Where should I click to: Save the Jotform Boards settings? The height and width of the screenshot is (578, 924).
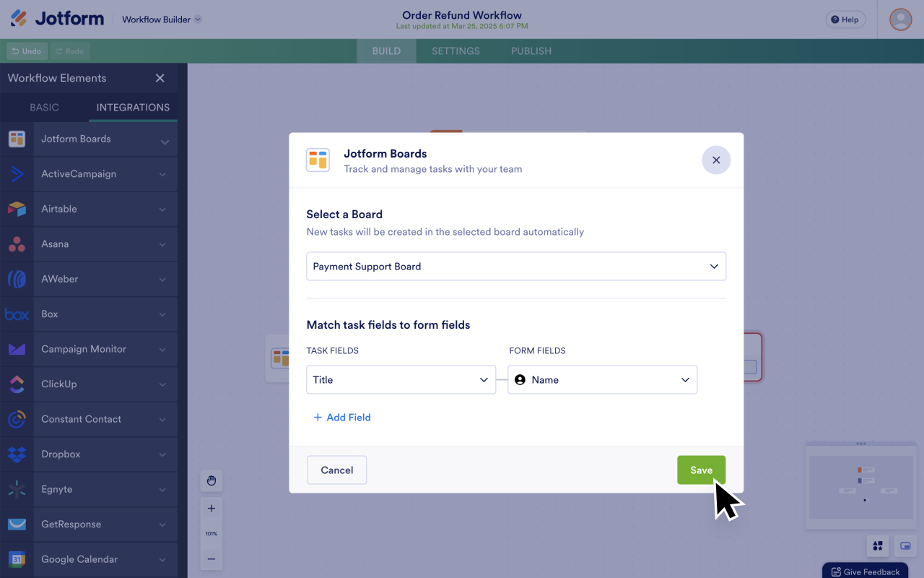click(x=701, y=470)
